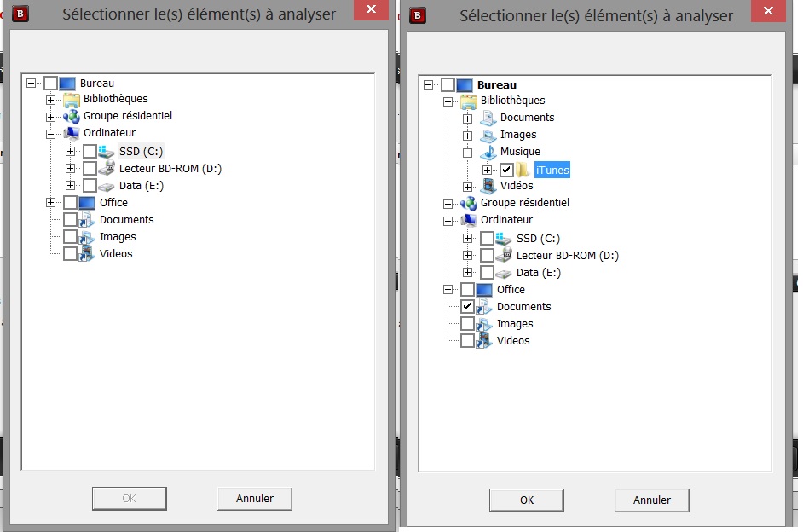
Task: Check Office checkbox in right window
Action: pyautogui.click(x=467, y=289)
